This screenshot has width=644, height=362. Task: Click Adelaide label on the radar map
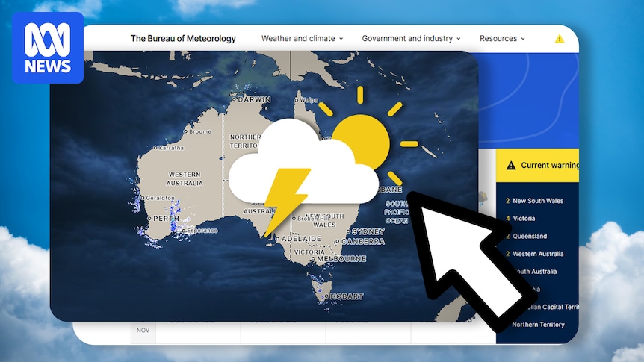coord(301,239)
